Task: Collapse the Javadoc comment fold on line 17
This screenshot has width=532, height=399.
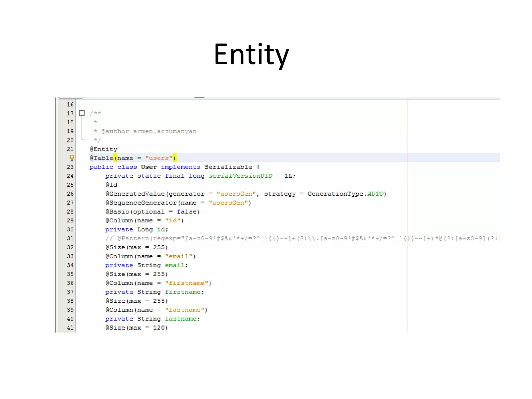Action: [82, 113]
